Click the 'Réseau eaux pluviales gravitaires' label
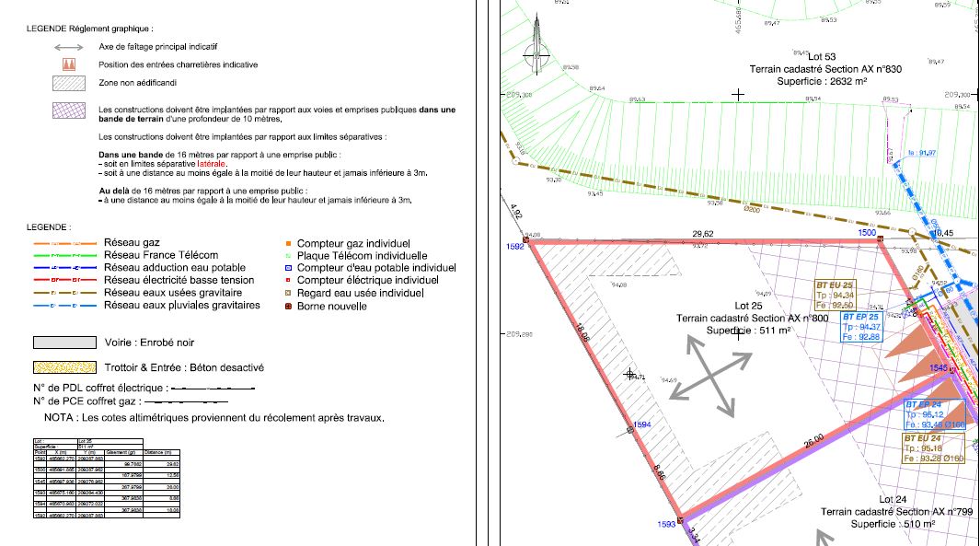The image size is (980, 546). tap(182, 305)
